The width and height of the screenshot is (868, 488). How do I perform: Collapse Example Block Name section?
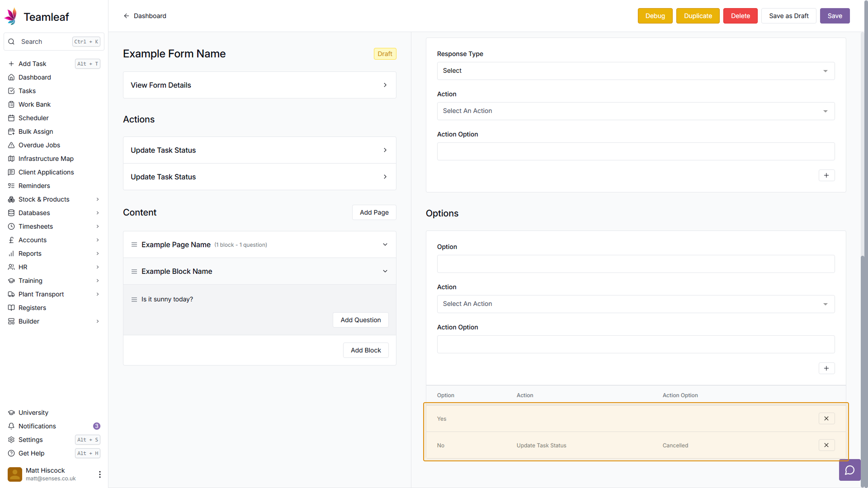coord(385,271)
